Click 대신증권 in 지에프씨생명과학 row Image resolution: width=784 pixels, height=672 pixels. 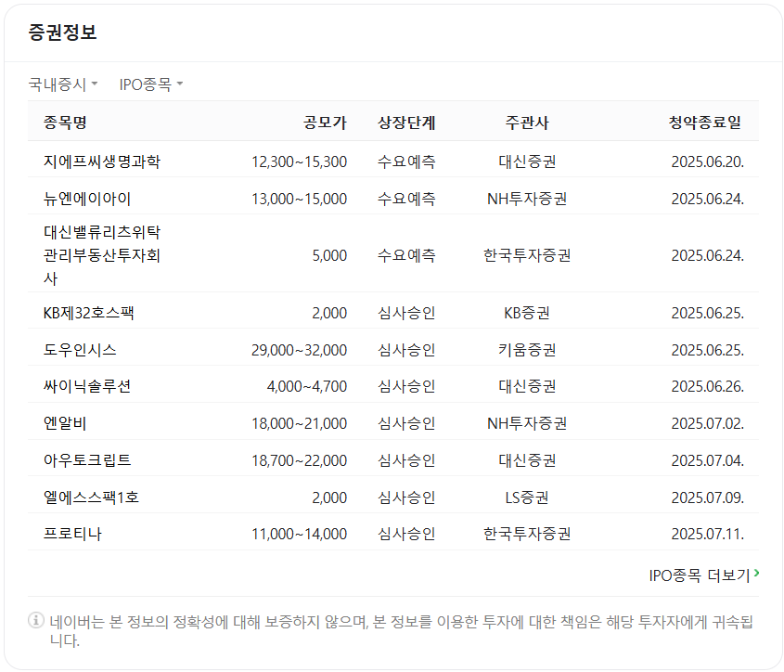coord(527,162)
